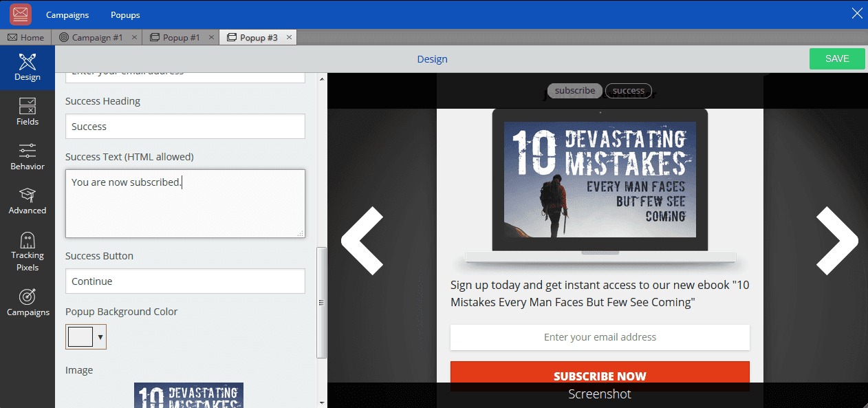Switch to the Popup #1 tab

point(181,37)
